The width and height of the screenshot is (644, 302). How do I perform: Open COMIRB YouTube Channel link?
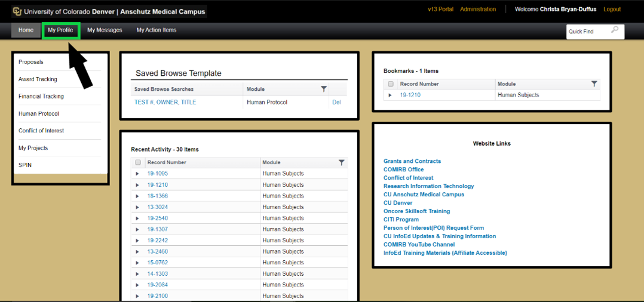point(419,245)
